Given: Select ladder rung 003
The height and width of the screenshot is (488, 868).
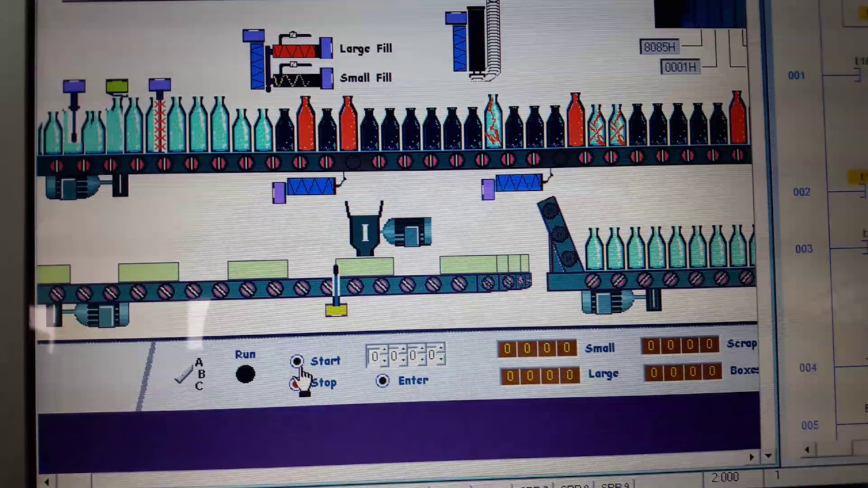Looking at the screenshot, I should (x=804, y=249).
